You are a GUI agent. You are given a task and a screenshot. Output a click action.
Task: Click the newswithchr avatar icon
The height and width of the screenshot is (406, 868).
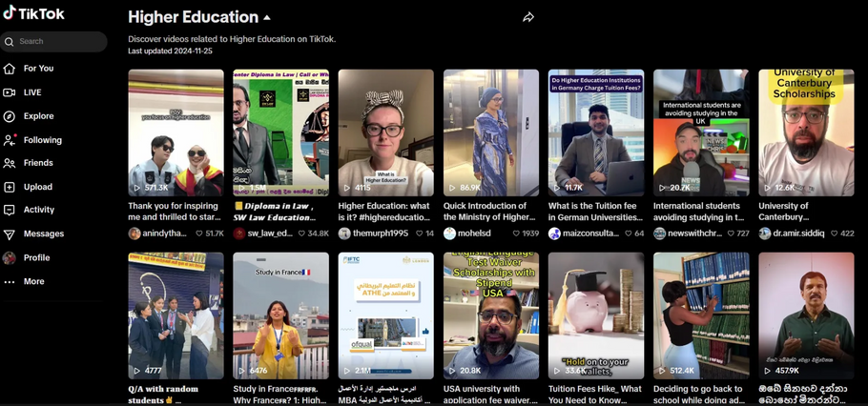(660, 233)
